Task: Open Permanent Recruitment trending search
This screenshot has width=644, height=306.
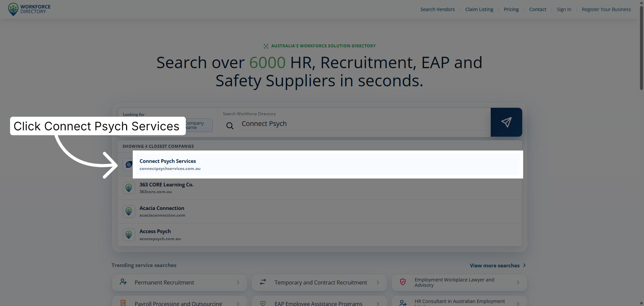Action: pyautogui.click(x=179, y=282)
